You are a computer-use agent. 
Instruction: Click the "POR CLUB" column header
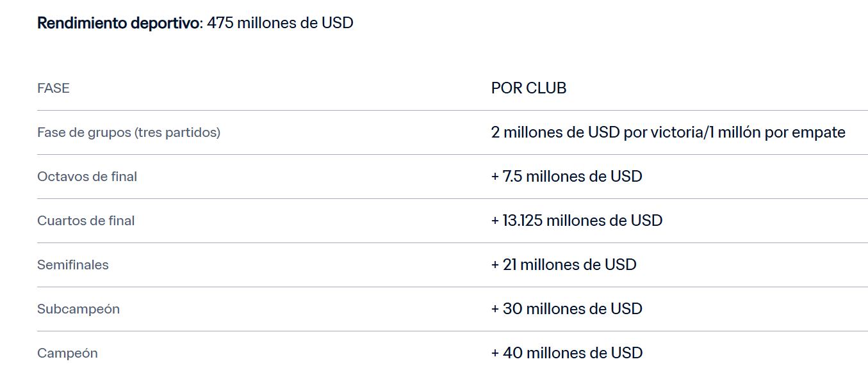pos(528,88)
